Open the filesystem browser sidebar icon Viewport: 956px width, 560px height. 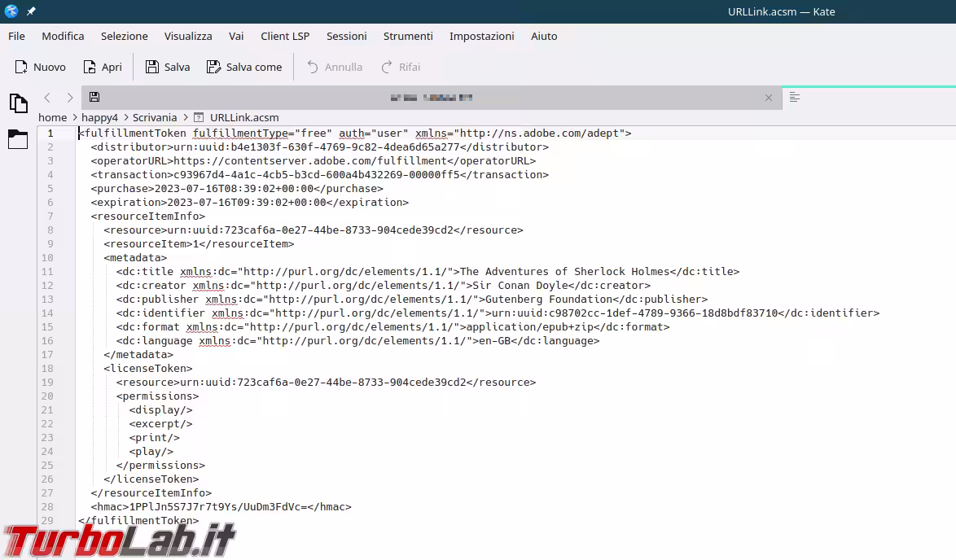[18, 139]
